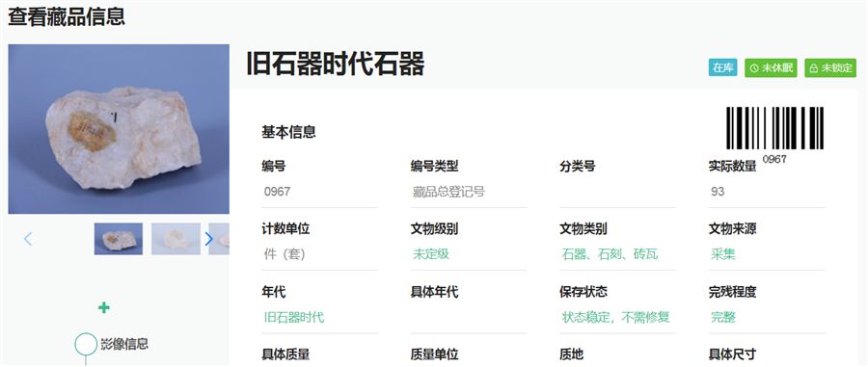Click the 0967 barcode image
Image resolution: width=868 pixels, height=367 pixels.
pyautogui.click(x=775, y=128)
